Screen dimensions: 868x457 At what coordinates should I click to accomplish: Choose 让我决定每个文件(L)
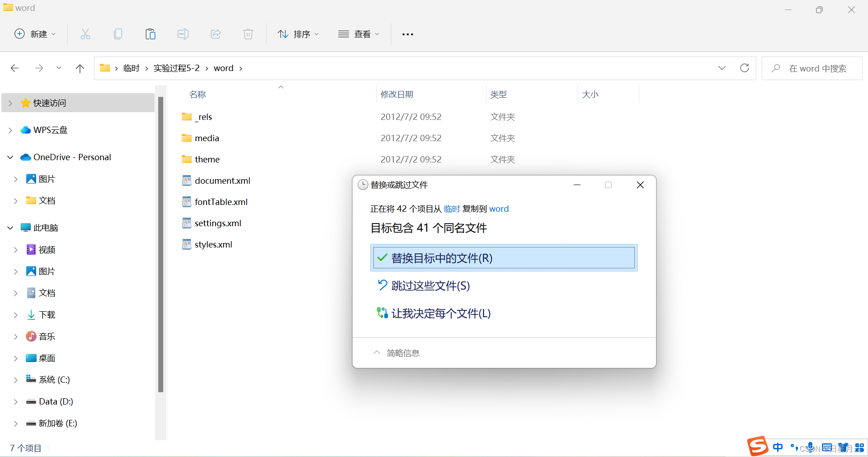coord(504,313)
